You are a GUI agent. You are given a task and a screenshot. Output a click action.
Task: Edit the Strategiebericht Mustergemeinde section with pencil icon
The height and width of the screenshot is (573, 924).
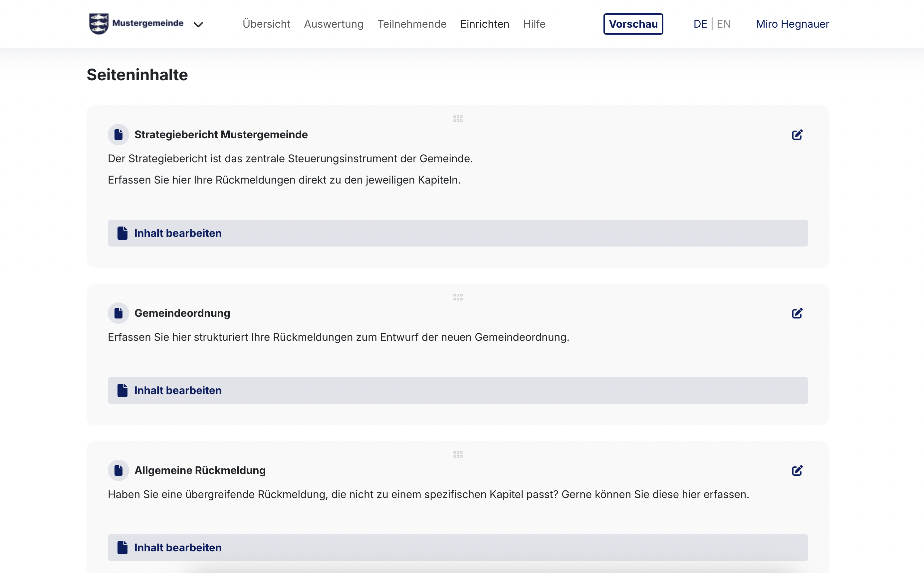click(797, 135)
